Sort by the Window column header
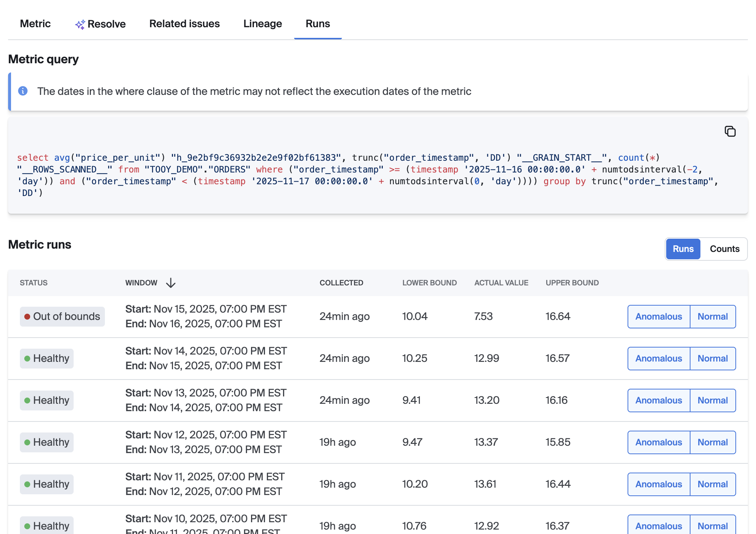 pyautogui.click(x=141, y=283)
